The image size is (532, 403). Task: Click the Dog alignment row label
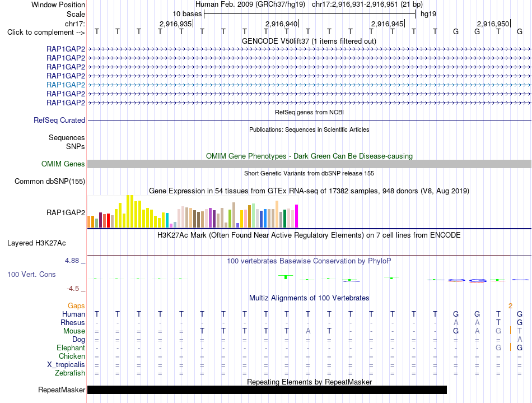pos(79,340)
